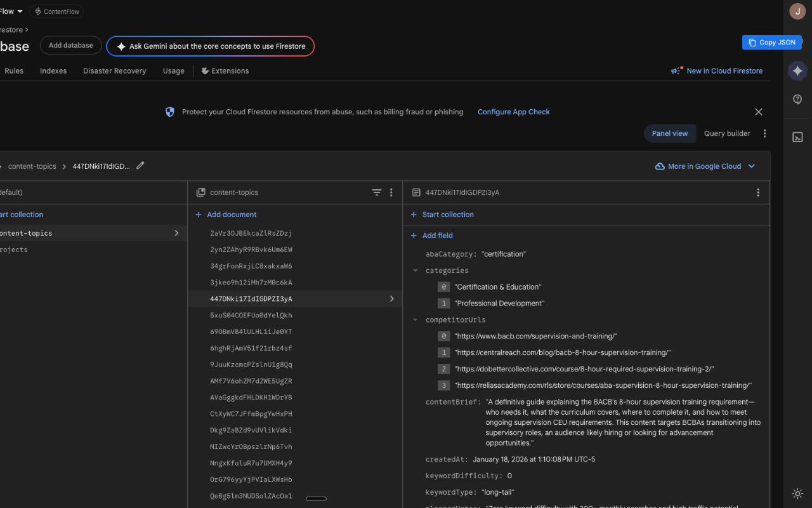
Task: Click the plus icon beside Add field
Action: coord(414,236)
